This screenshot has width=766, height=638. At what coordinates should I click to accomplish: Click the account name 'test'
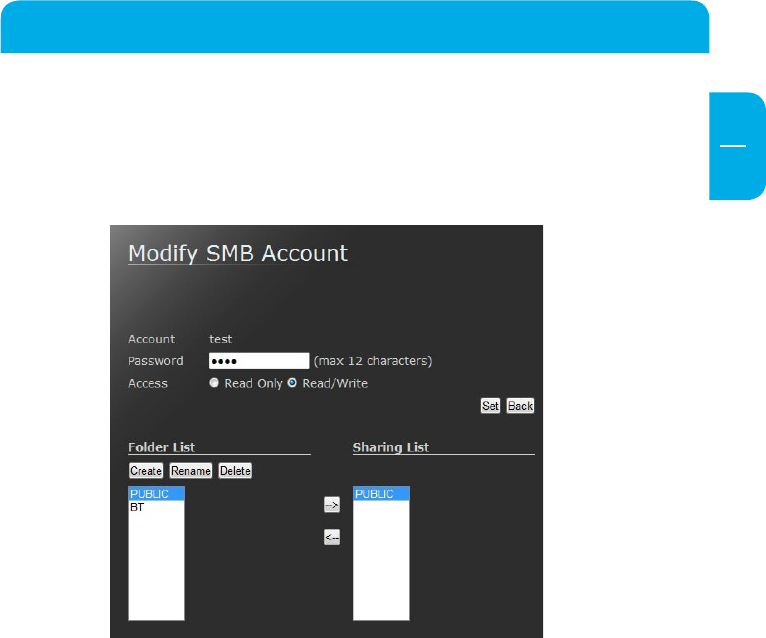(x=220, y=339)
